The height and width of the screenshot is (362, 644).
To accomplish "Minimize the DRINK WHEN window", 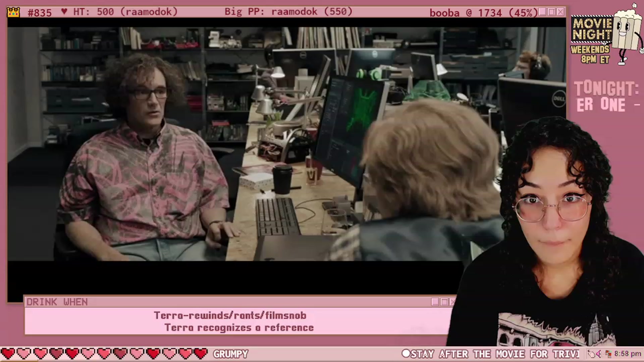I will pyautogui.click(x=435, y=302).
